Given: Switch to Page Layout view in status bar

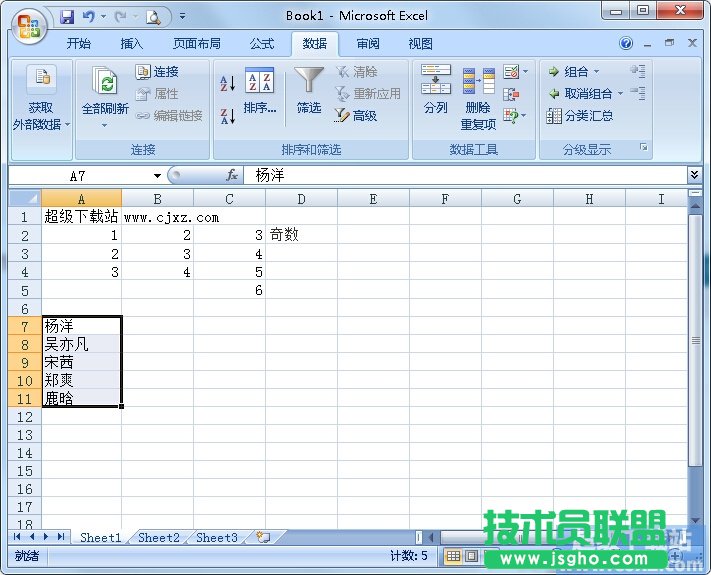Looking at the screenshot, I should point(471,556).
